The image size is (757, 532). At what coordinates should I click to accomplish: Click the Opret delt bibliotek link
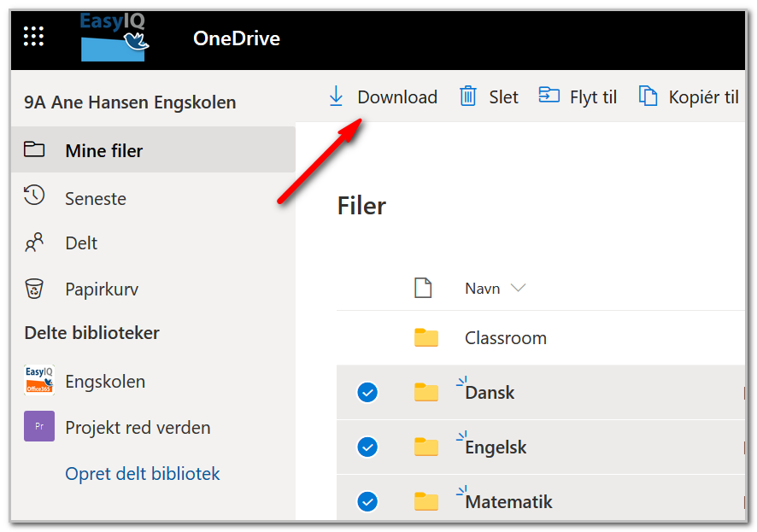143,474
